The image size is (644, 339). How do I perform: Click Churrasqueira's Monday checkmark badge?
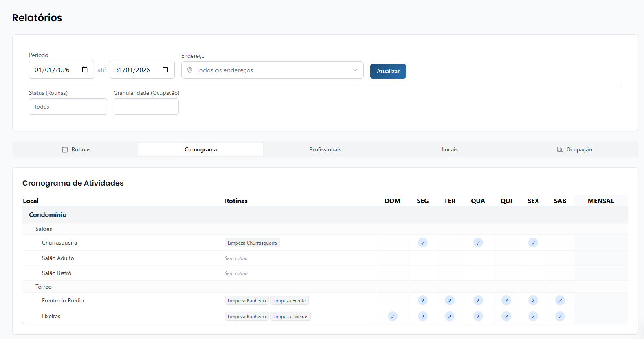click(422, 243)
